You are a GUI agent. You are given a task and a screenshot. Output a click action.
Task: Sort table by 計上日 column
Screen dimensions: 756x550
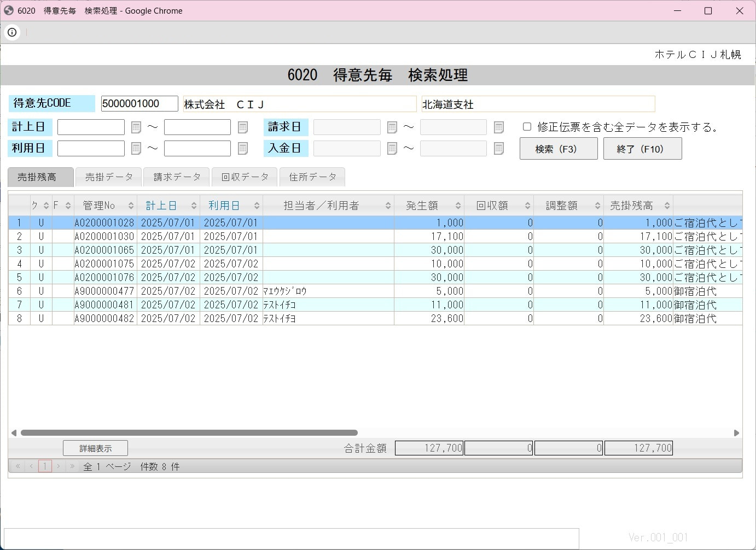click(x=168, y=206)
